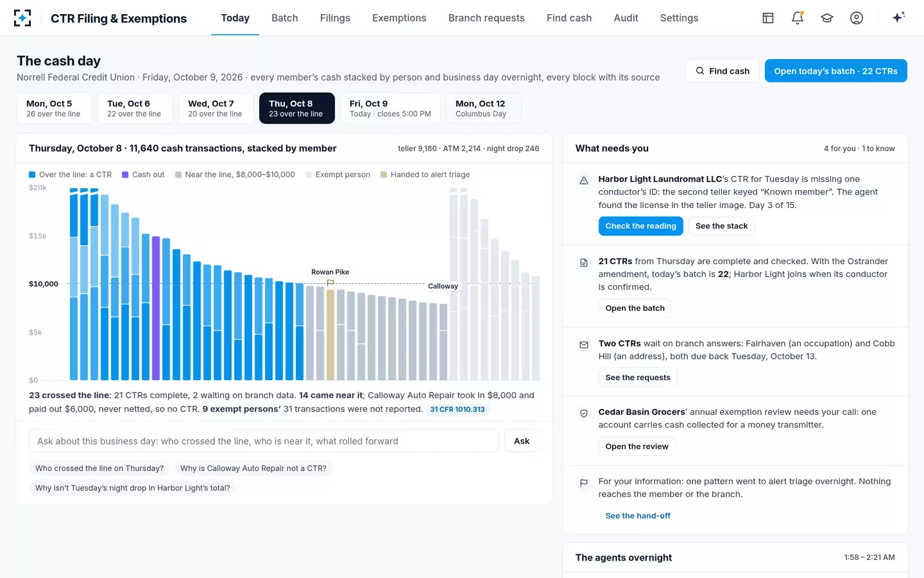Open the layout panel icon in header
This screenshot has width=924, height=578.
click(768, 18)
